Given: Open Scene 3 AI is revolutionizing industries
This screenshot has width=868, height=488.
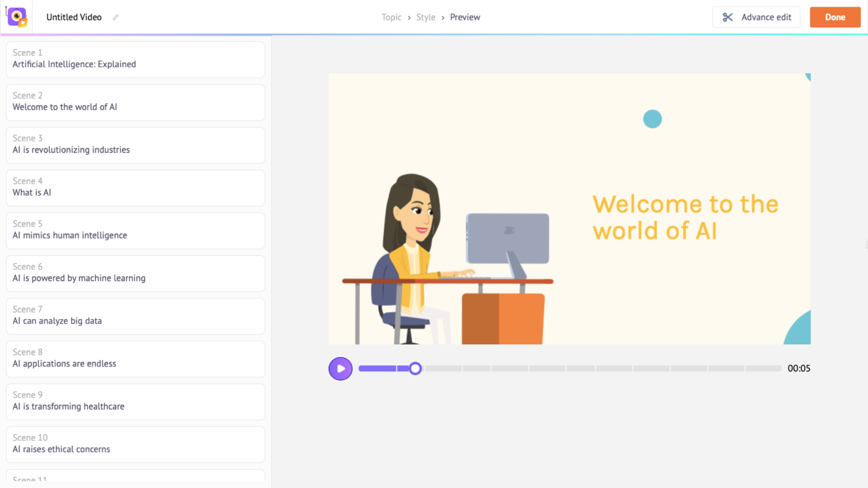Looking at the screenshot, I should [135, 145].
